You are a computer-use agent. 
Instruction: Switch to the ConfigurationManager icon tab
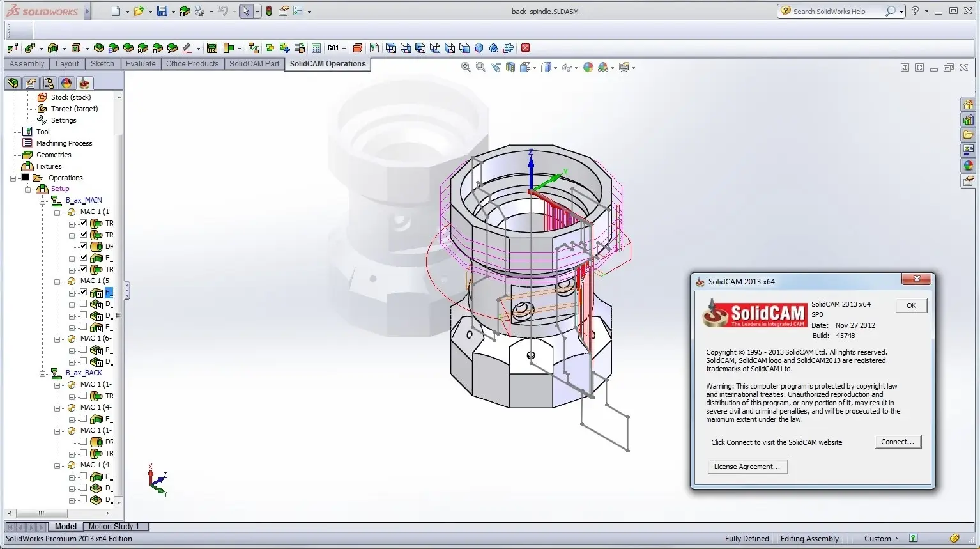click(x=49, y=83)
